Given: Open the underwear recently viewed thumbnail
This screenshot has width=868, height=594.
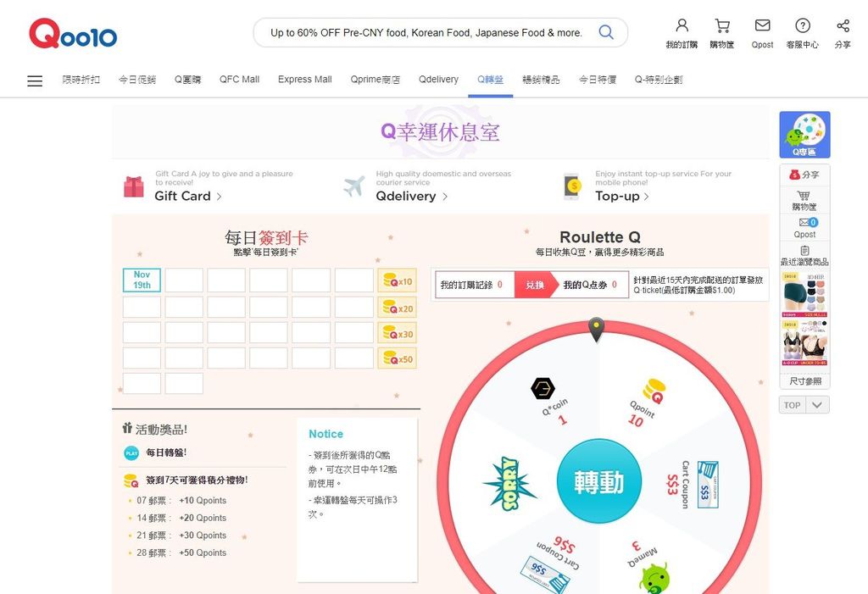Looking at the screenshot, I should pyautogui.click(x=804, y=294).
